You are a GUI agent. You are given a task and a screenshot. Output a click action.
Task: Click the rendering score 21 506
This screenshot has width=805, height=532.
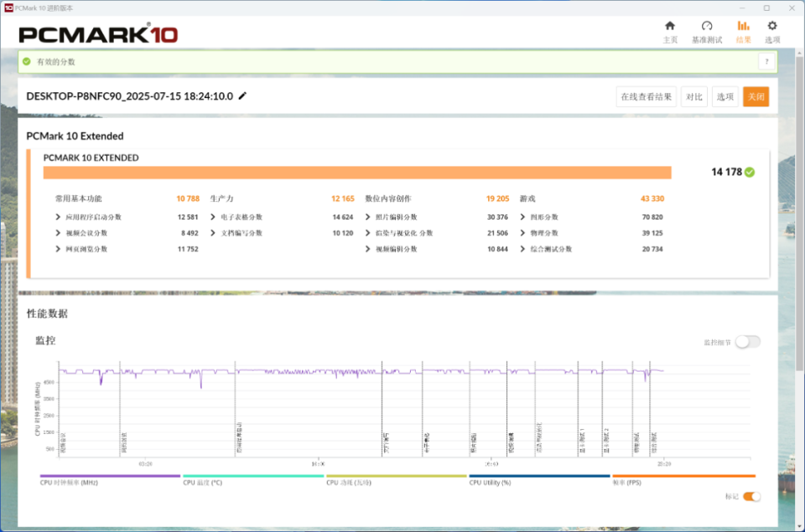click(x=498, y=233)
